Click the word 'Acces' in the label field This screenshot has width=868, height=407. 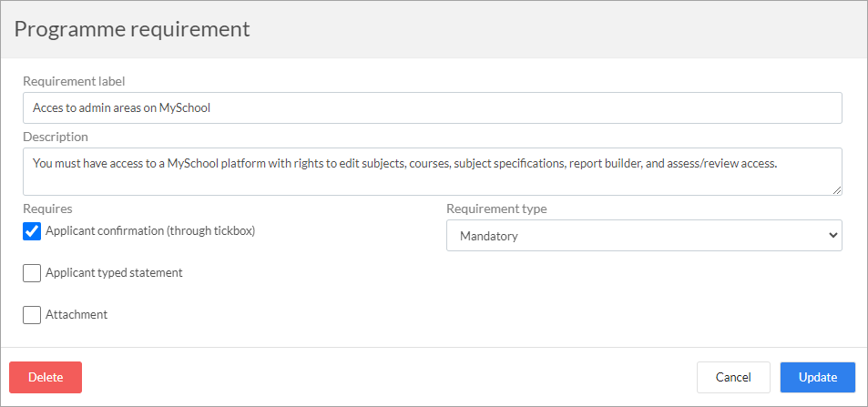click(46, 108)
